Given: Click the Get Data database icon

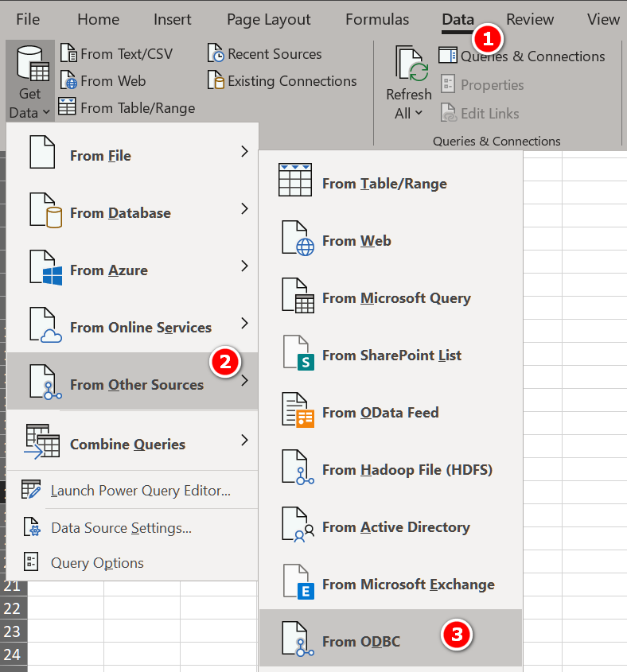Looking at the screenshot, I should [33, 64].
